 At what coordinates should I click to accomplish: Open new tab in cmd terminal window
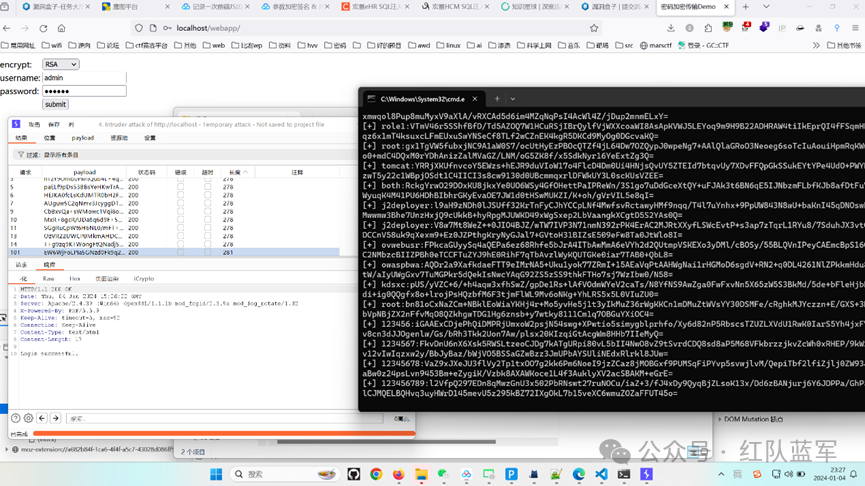click(x=497, y=98)
